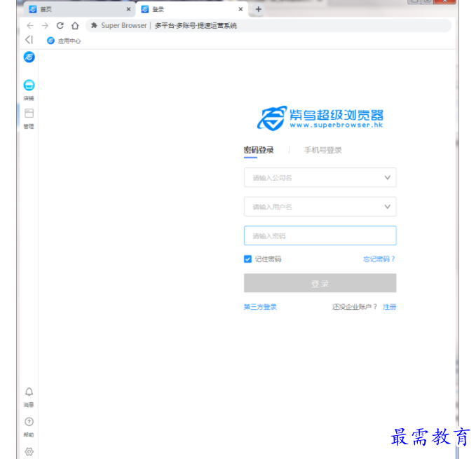The width and height of the screenshot is (476, 459).
Task: Open the settings gear in the sidebar
Action: [29, 451]
